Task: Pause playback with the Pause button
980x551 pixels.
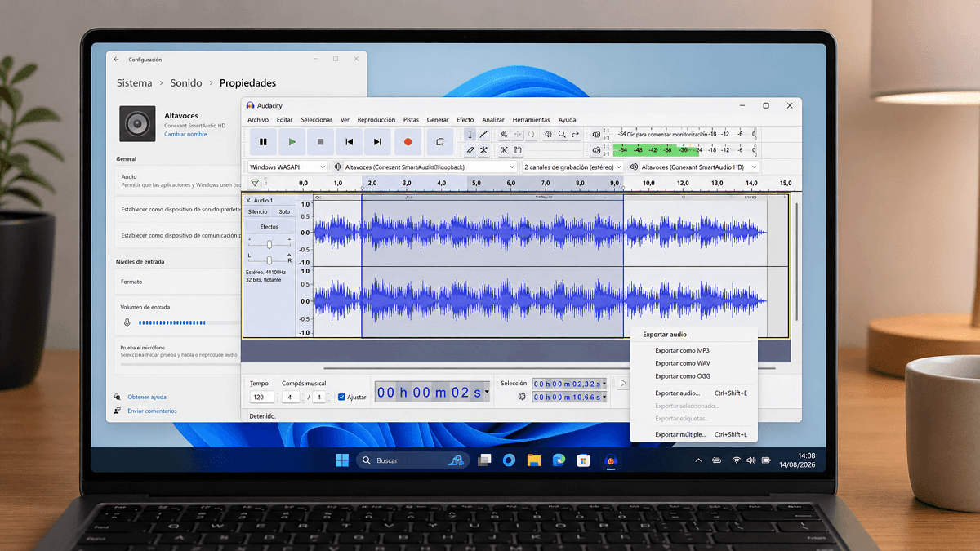Action: click(x=263, y=142)
